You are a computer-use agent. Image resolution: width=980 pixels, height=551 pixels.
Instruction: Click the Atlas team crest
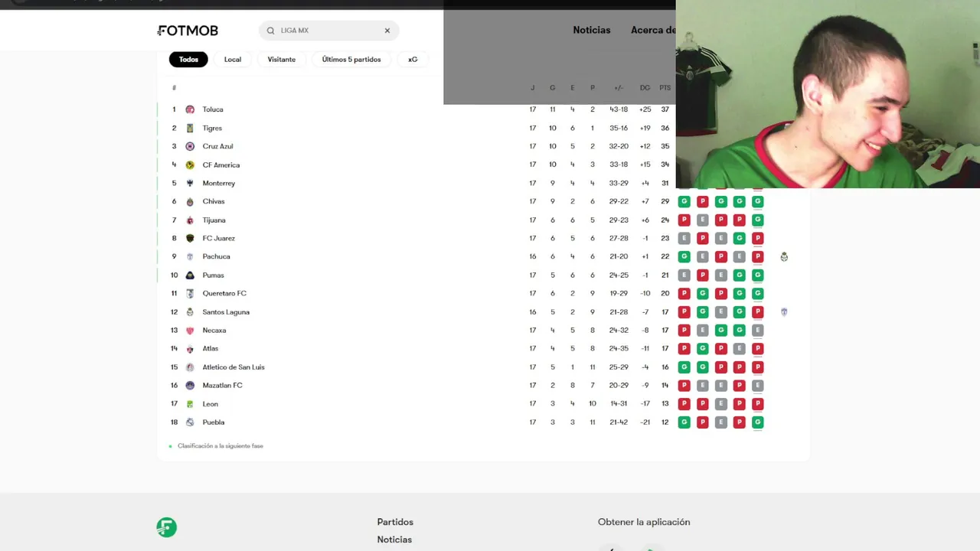[x=190, y=348]
